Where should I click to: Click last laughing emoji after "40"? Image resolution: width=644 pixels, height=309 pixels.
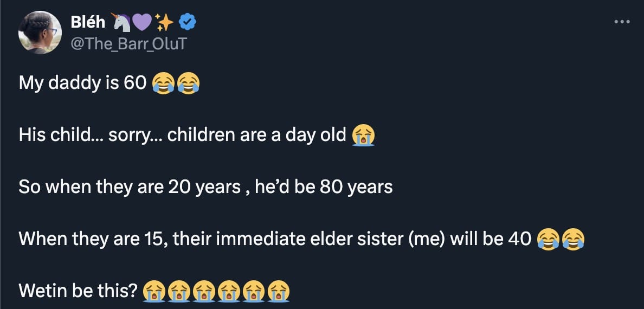[574, 240]
